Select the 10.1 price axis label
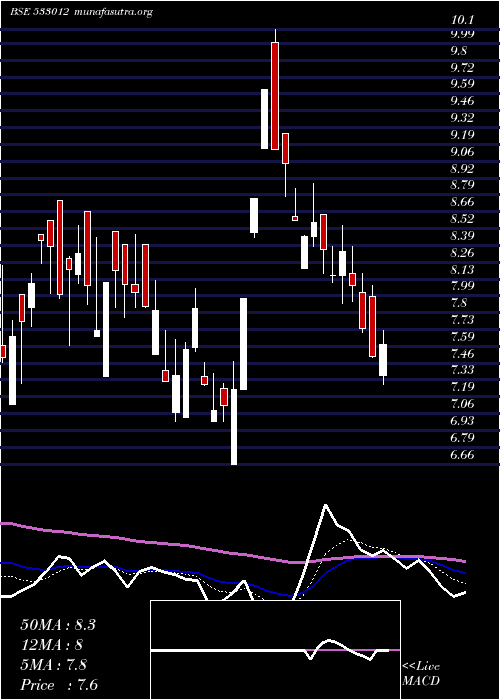 click(462, 20)
